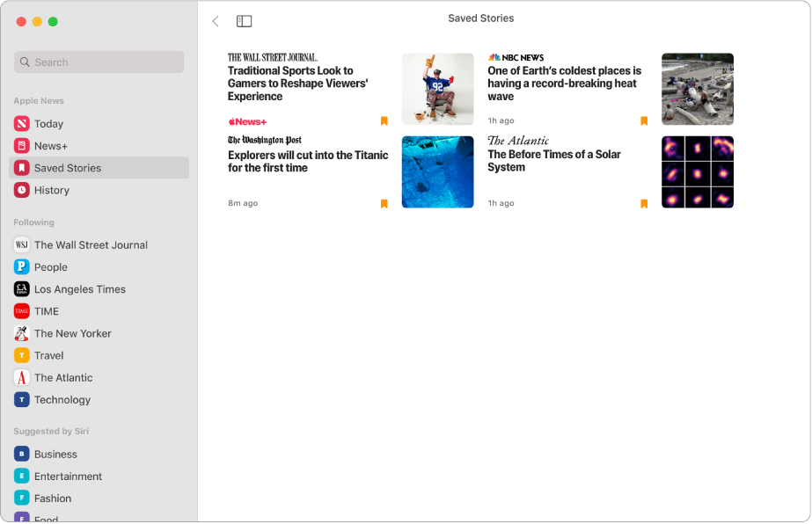812x524 pixels.
Task: Click the NBC News publisher logo
Action: tap(516, 57)
